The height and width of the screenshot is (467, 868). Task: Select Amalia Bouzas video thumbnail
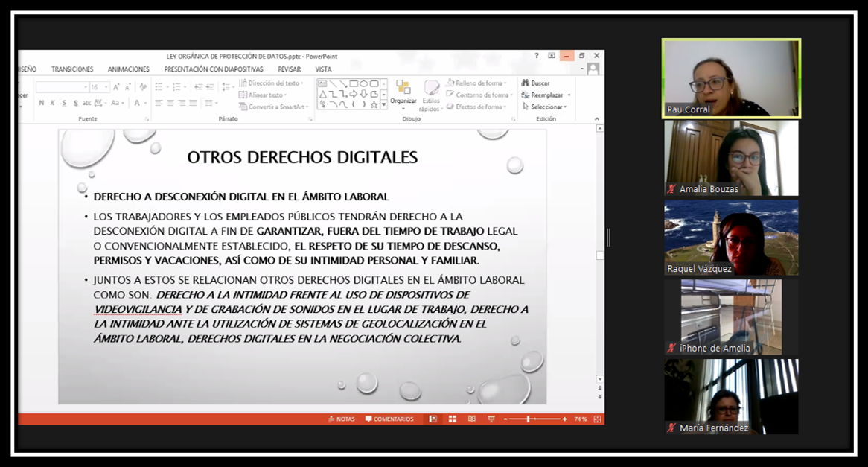731,157
